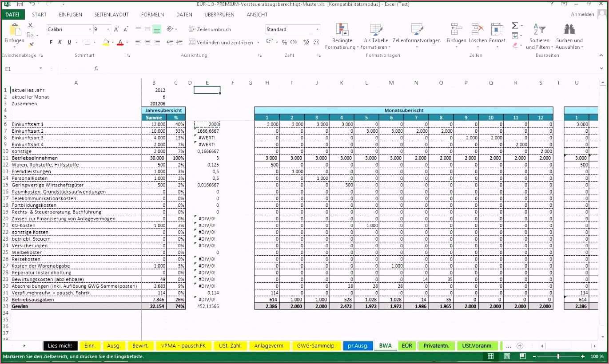609x364 pixels.
Task: Switch to page layout view in status bar
Action: [x=507, y=356]
